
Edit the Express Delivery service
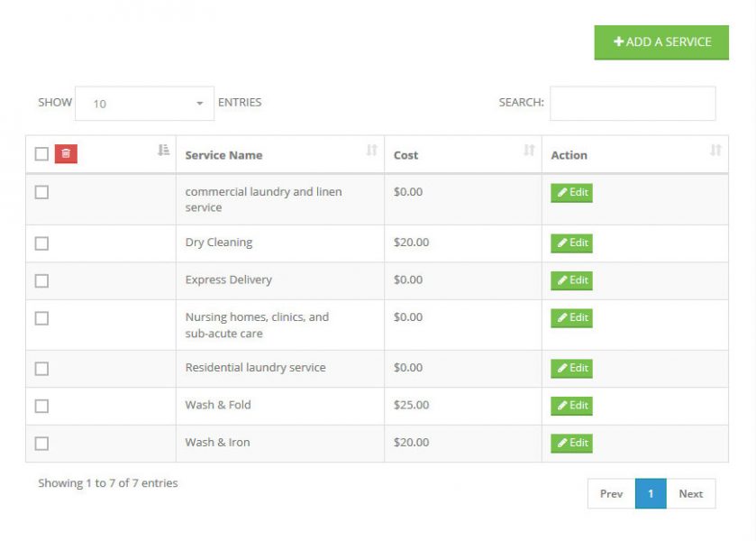[x=572, y=280]
